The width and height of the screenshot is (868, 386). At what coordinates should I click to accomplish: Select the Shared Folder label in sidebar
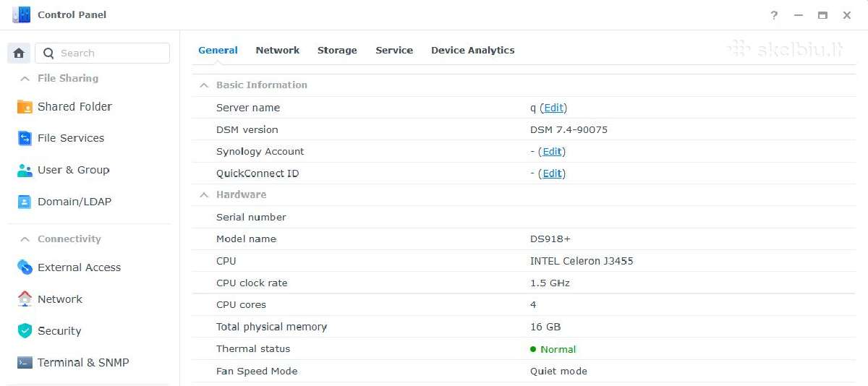[x=75, y=107]
